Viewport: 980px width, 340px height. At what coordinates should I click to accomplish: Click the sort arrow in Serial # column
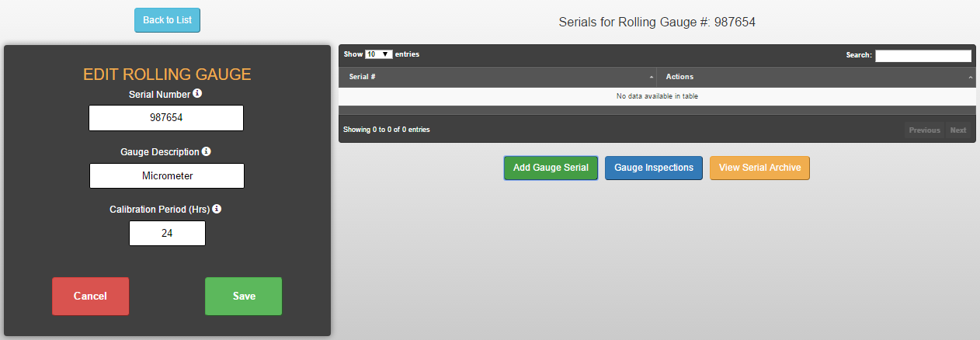pyautogui.click(x=651, y=78)
